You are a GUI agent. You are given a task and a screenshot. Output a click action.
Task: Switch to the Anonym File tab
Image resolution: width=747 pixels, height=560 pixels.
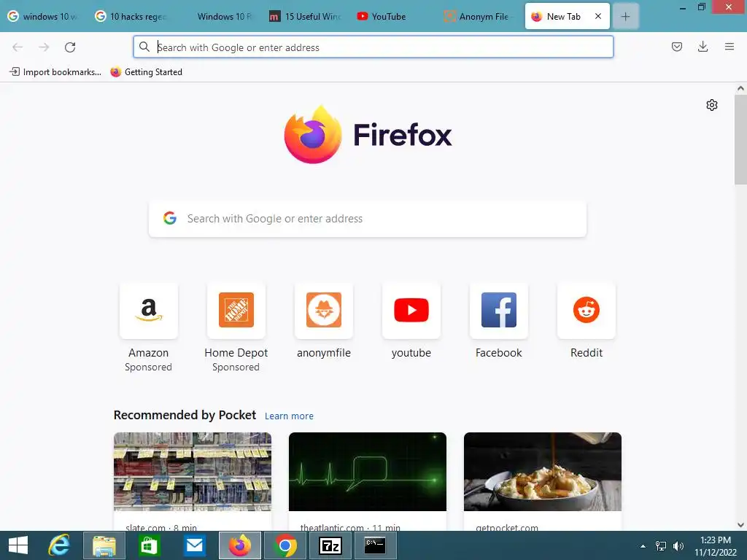pyautogui.click(x=480, y=17)
